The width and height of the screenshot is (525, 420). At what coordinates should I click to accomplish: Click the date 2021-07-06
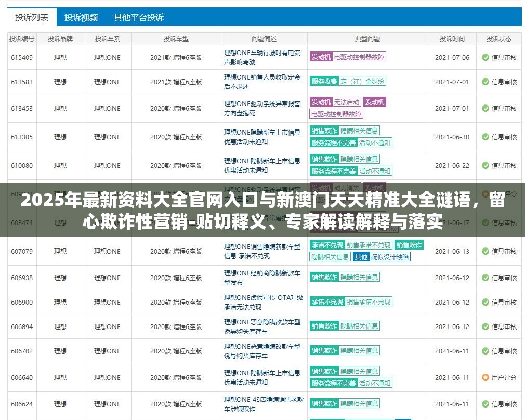click(452, 57)
